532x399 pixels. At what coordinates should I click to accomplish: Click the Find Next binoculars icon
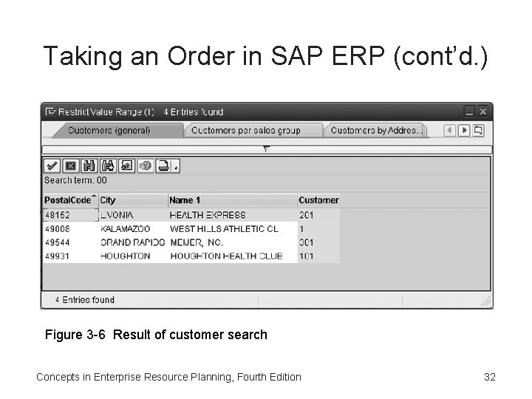click(x=108, y=166)
